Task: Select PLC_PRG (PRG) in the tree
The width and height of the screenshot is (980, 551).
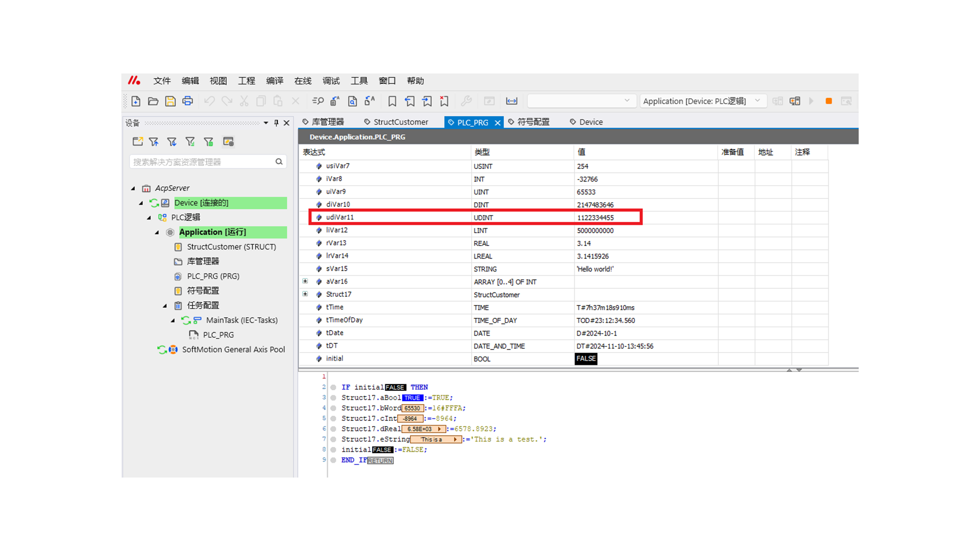Action: 213,276
